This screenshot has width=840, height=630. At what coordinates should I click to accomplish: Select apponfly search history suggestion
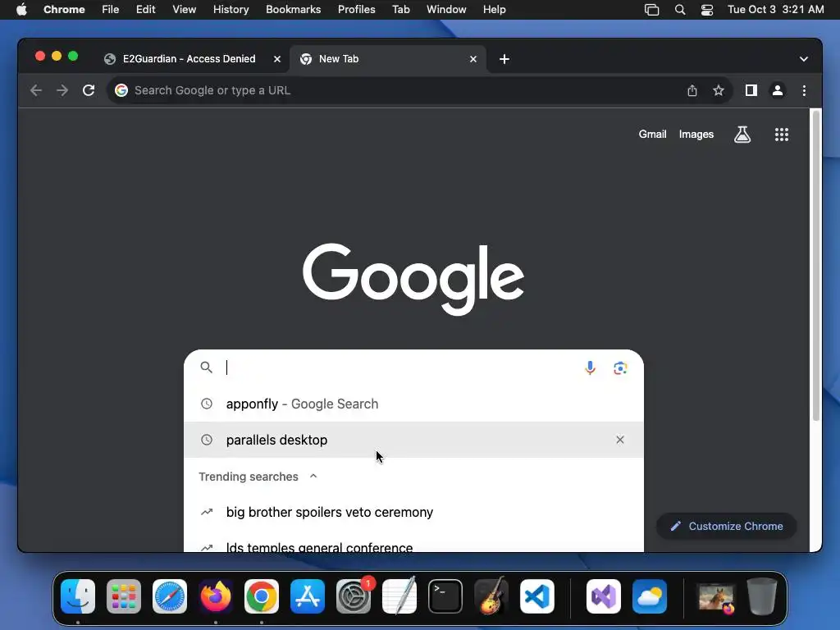click(x=413, y=404)
